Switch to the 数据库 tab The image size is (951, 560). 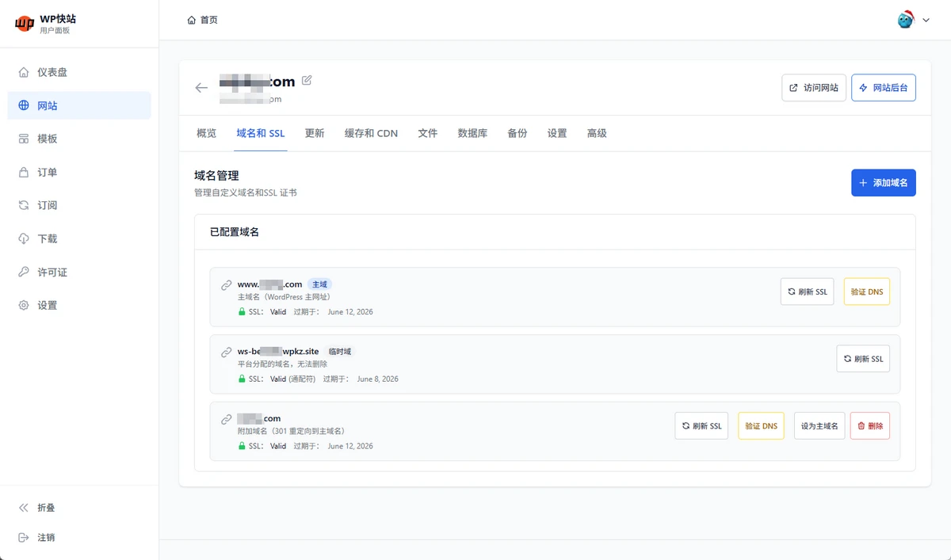click(472, 133)
